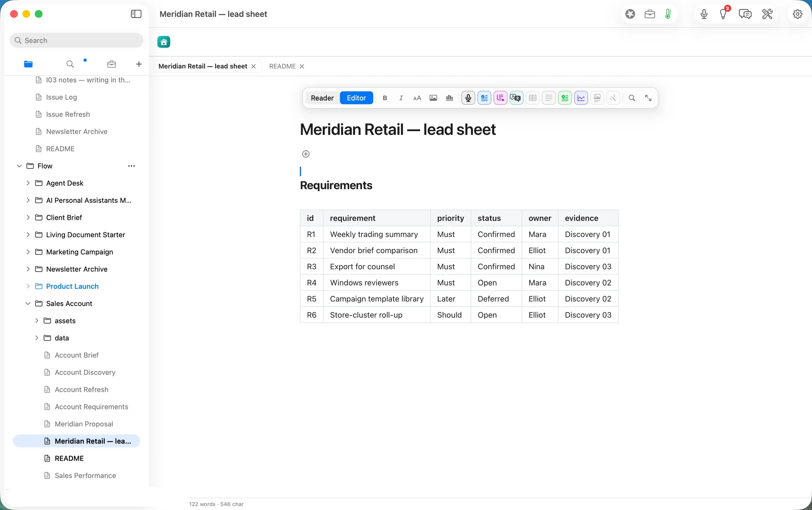Click the purple line chart icon
The image size is (812, 510).
(581, 98)
